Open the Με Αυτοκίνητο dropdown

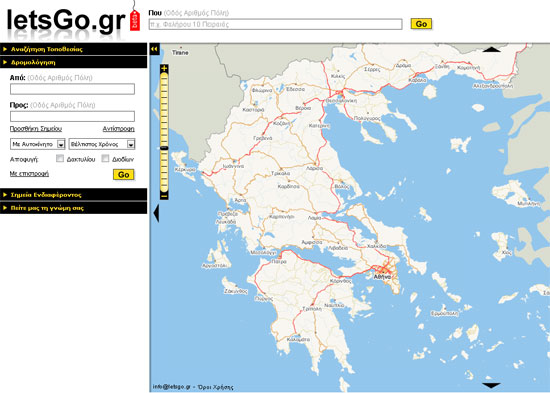tap(38, 144)
